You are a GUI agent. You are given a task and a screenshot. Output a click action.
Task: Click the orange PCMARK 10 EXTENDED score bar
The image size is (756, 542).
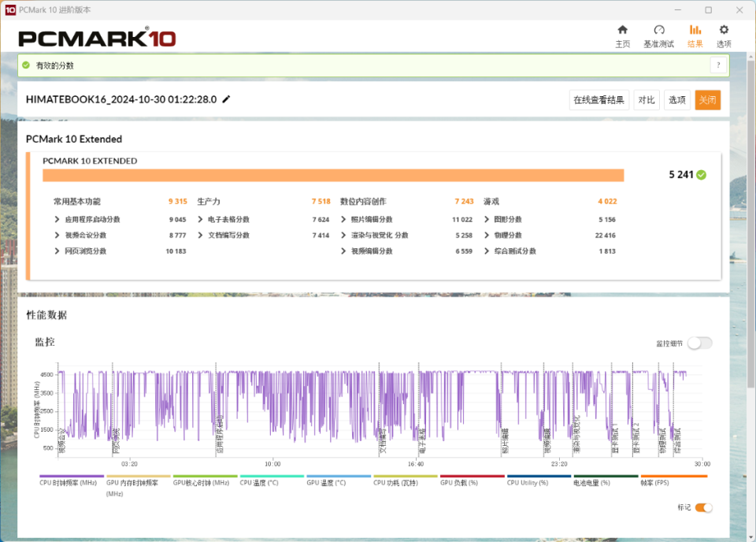pos(333,176)
